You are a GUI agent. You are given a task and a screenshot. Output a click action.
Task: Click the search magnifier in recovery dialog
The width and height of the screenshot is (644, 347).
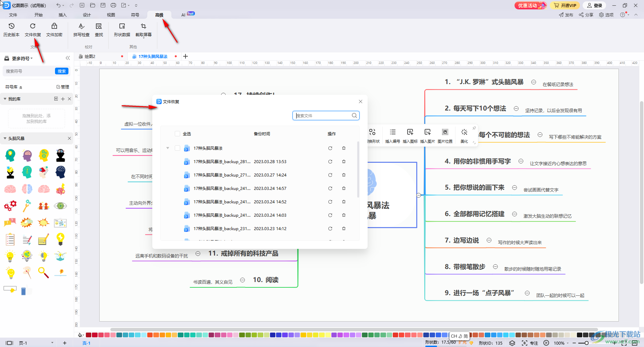point(354,116)
